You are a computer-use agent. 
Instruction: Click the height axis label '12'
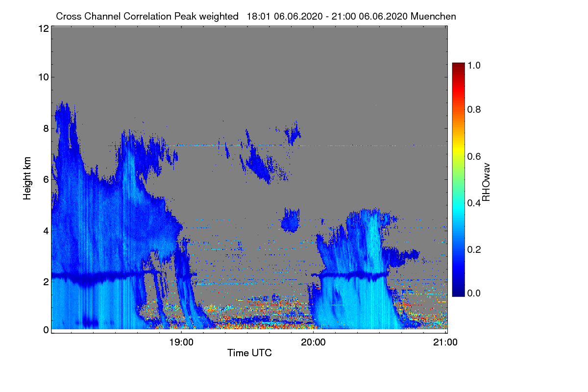(x=43, y=28)
